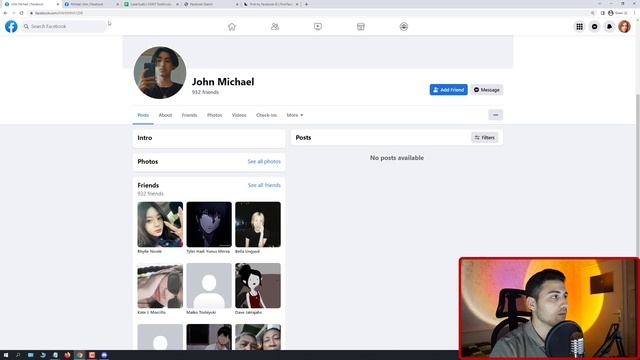Viewport: 640px width, 360px height.
Task: Open the Windows taskbar search icon
Action: [x=18, y=355]
